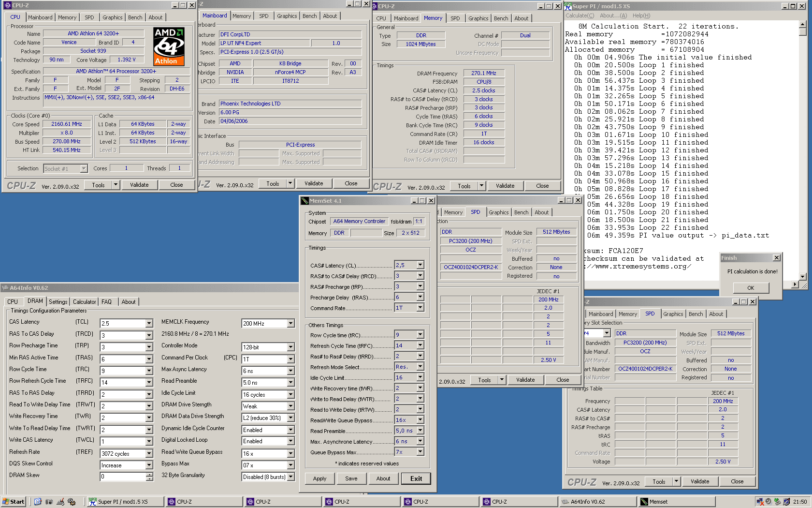The image size is (812, 508).
Task: Open the Write CAS Latency (TWCL) dropdown
Action: (x=149, y=442)
